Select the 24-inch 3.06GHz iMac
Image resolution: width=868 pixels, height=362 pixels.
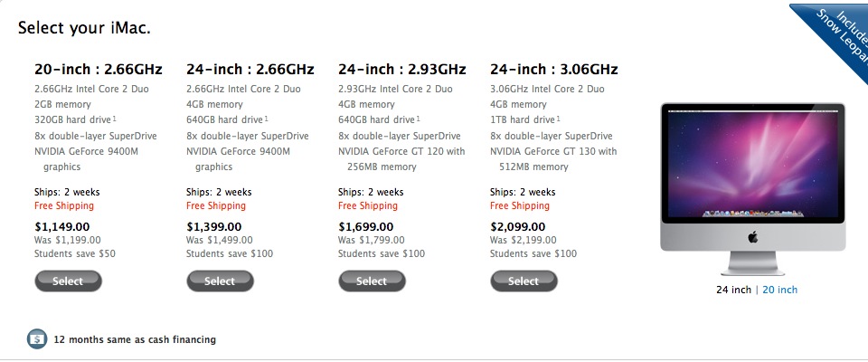coord(524,281)
